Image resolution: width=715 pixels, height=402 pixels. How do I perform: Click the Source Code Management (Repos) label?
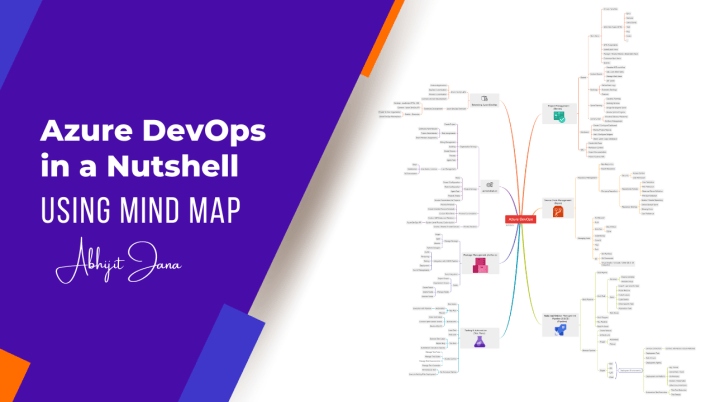coord(558,201)
